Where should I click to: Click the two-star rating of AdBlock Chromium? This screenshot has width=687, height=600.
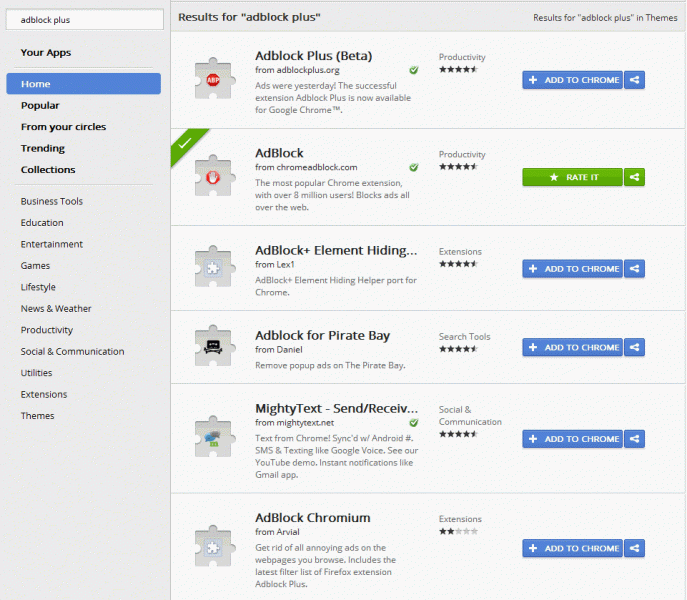(x=458, y=532)
